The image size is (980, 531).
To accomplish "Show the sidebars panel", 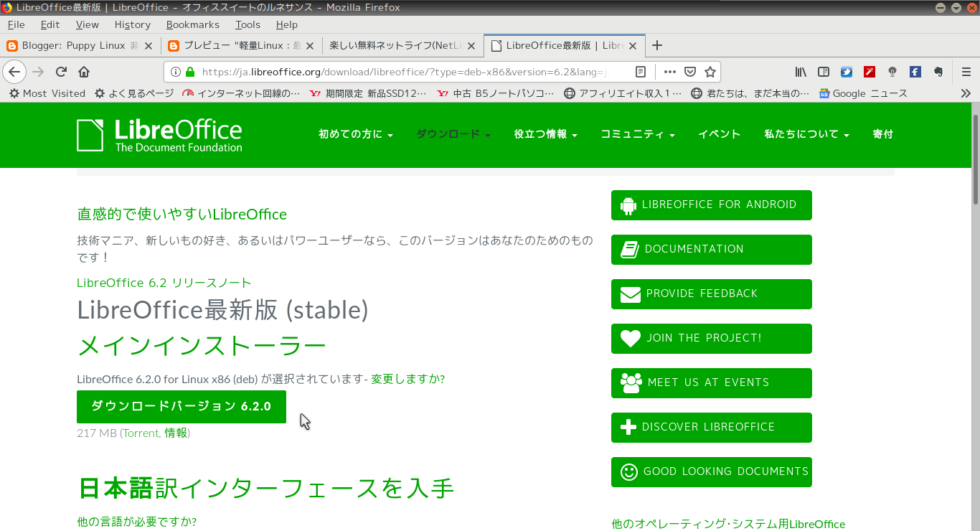I will click(824, 72).
